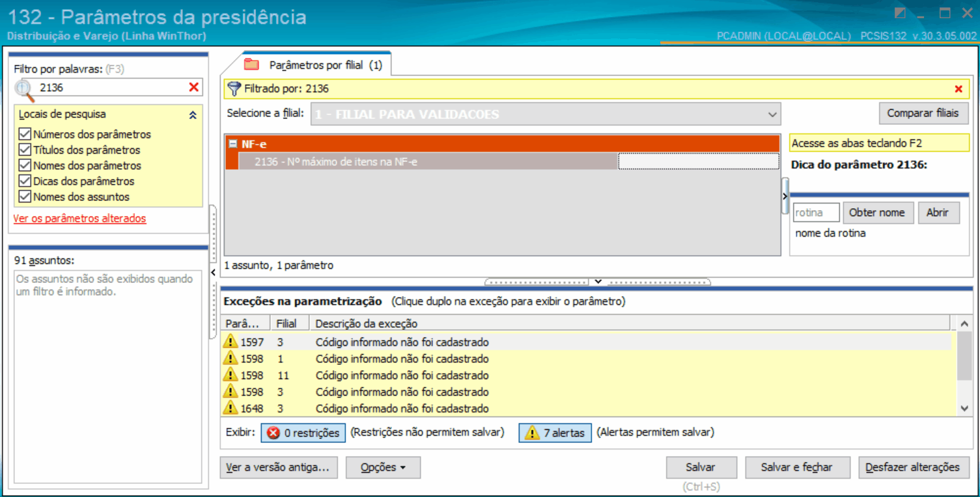
Task: Select the Parâmetros por filial tab
Action: coord(317,64)
